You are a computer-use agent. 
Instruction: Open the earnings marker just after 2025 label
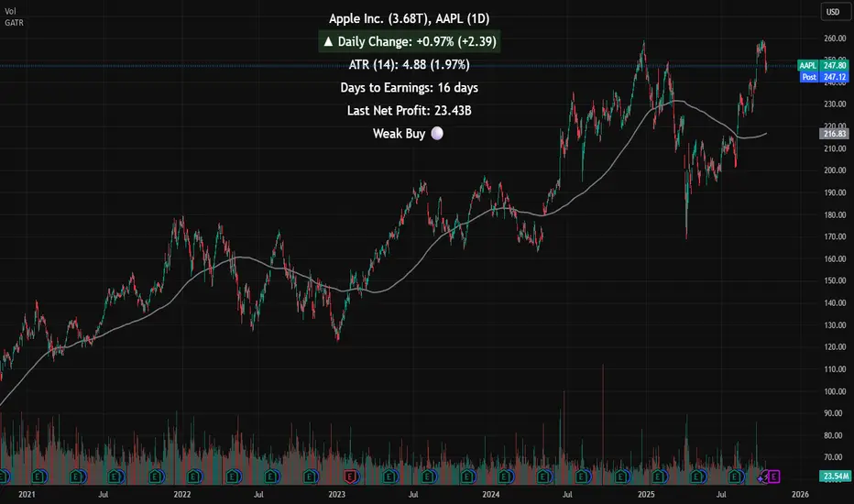pyautogui.click(x=659, y=477)
